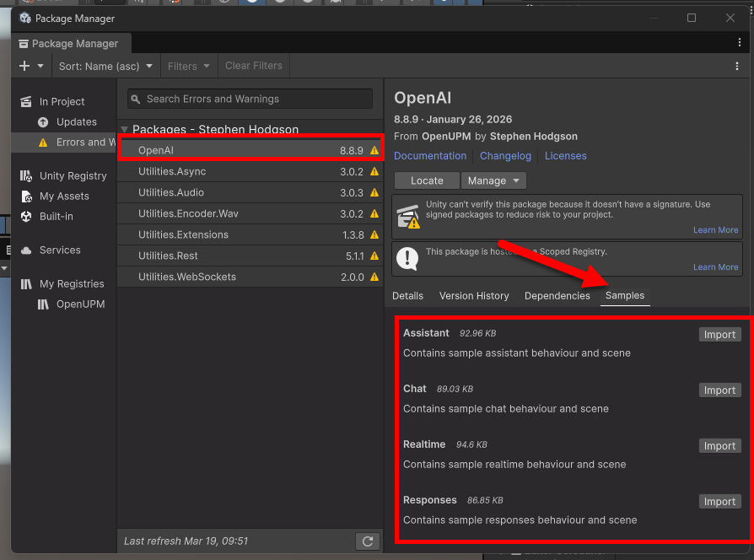754x560 pixels.
Task: Click warning icon on Utilities.Audio row
Action: coord(374,193)
